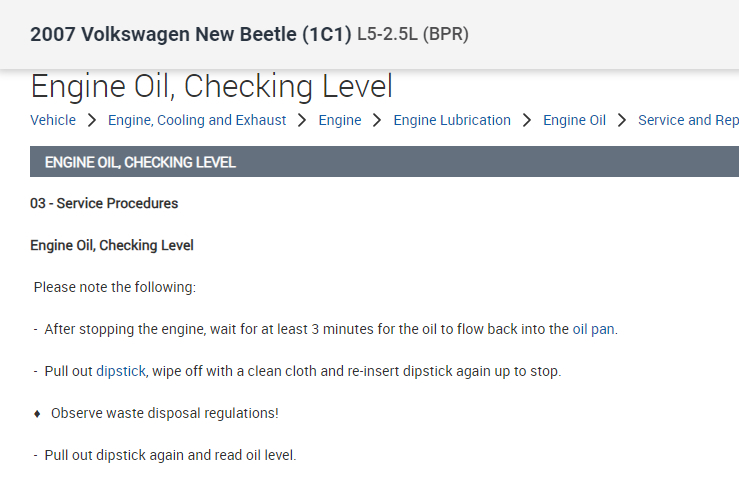Viewport: 739px width, 482px height.
Task: Click chevron after Engine, Cooling and Exhaust
Action: (x=303, y=120)
